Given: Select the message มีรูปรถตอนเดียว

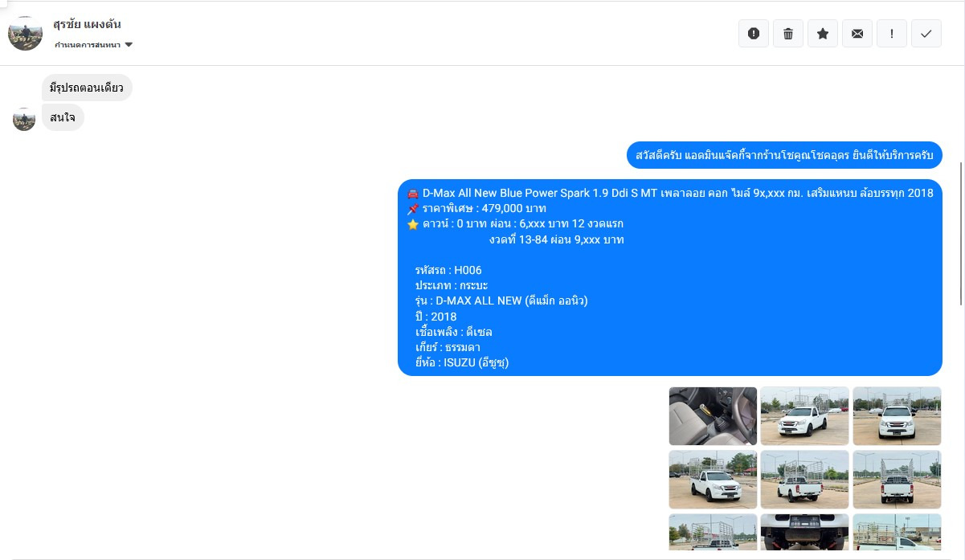Looking at the screenshot, I should pos(87,88).
